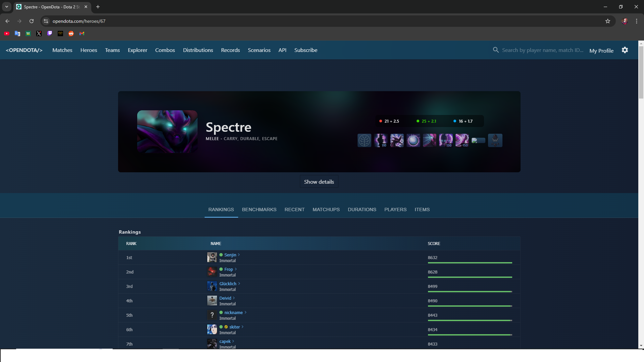This screenshot has height=362, width=644.
Task: Open the Reddit bookmark
Action: [71, 34]
